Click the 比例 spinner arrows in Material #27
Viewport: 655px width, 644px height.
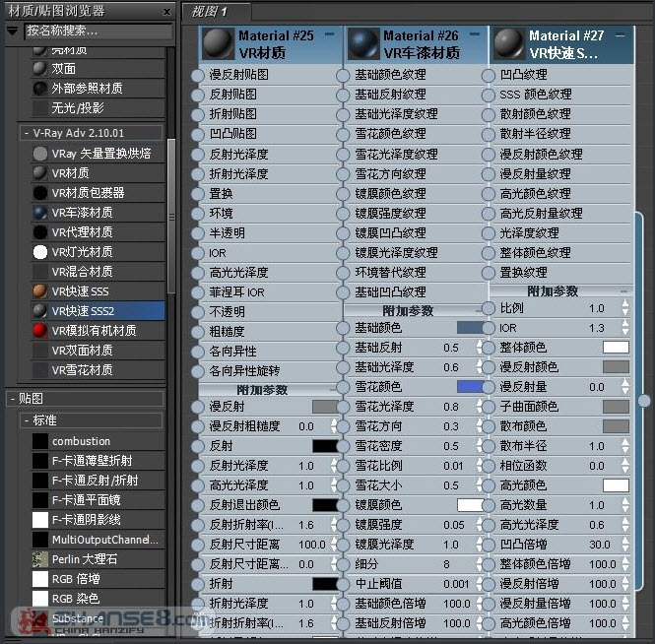coord(624,308)
